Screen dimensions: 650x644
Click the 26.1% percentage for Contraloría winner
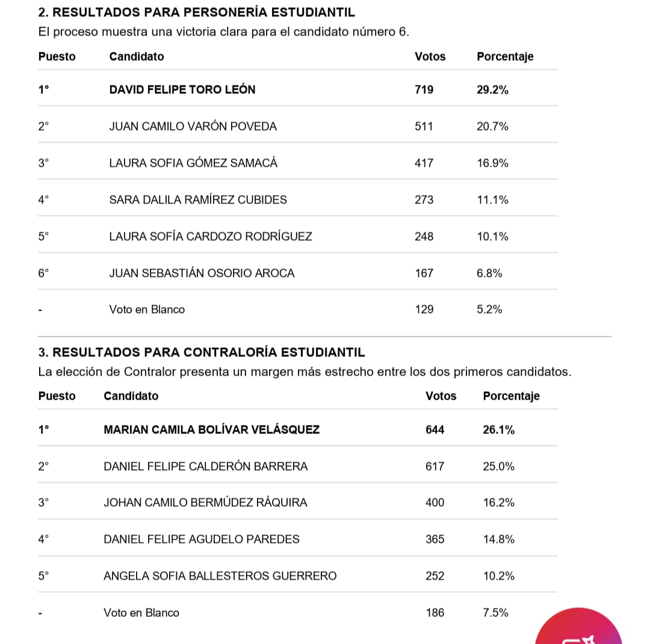click(x=498, y=430)
